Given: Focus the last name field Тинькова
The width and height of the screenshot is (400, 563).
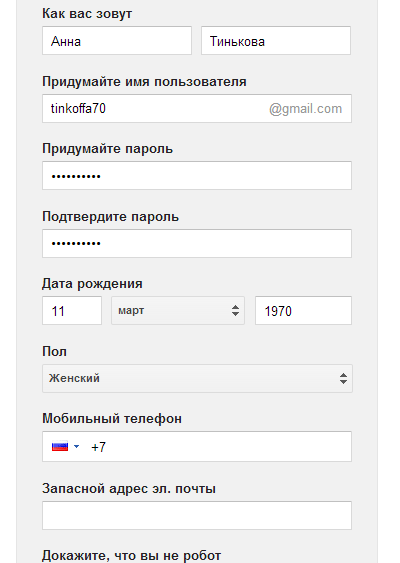Looking at the screenshot, I should 276,41.
